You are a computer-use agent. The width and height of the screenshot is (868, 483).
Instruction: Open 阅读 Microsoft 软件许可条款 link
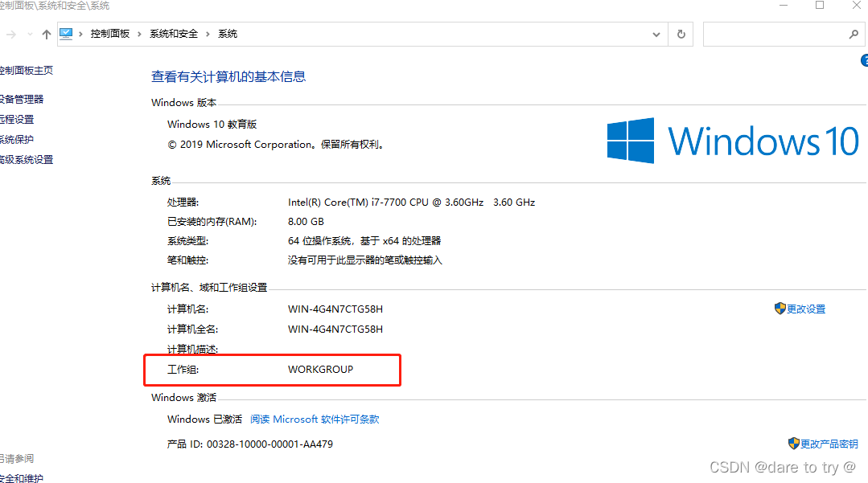pos(315,420)
